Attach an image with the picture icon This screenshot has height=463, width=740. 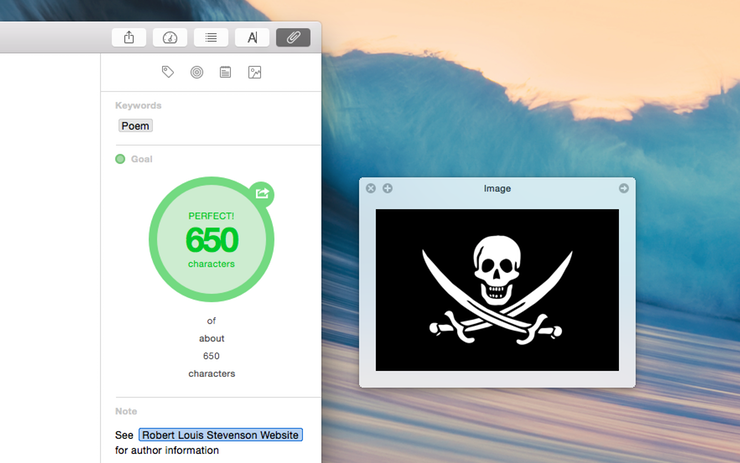click(x=254, y=72)
